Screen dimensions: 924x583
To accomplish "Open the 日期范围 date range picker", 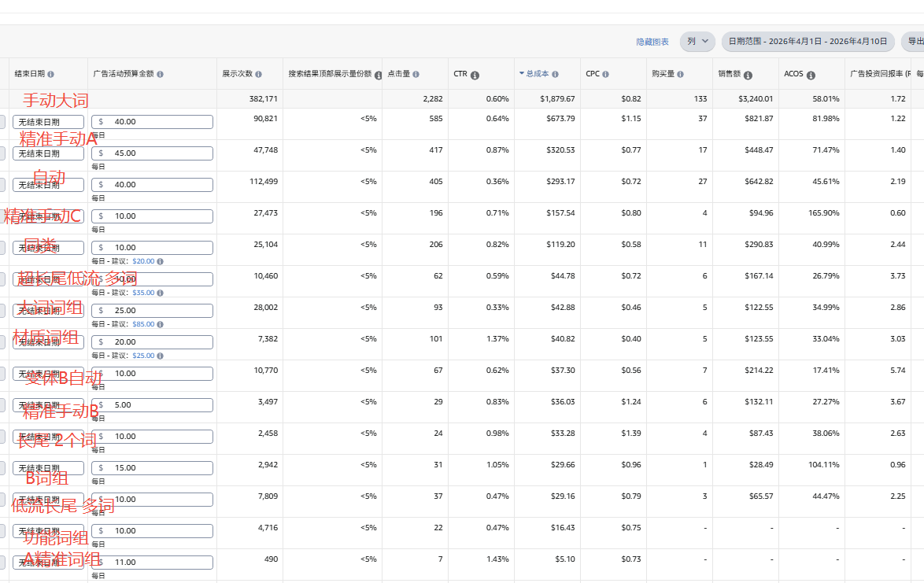I will coord(808,42).
